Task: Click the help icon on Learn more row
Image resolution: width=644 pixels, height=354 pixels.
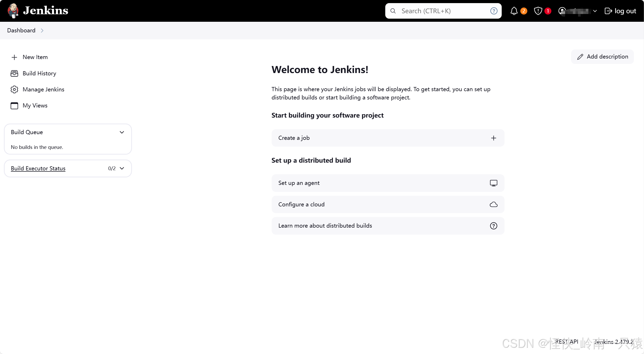Action: tap(493, 226)
